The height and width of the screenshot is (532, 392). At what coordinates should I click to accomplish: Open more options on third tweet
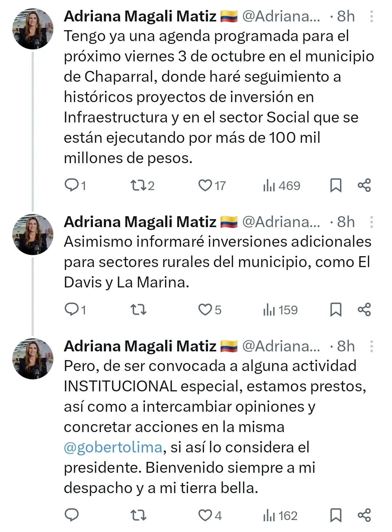click(x=371, y=346)
